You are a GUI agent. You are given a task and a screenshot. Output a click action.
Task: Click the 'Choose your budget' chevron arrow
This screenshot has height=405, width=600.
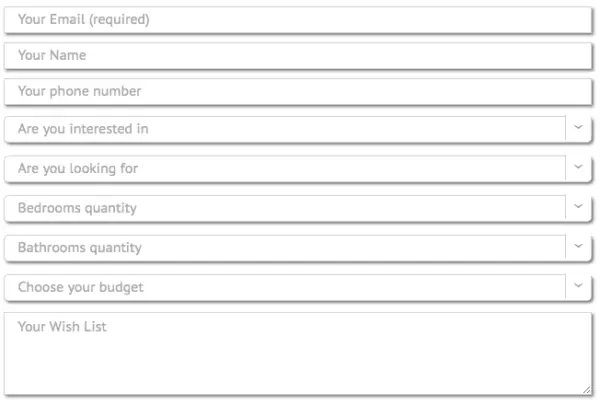point(580,287)
